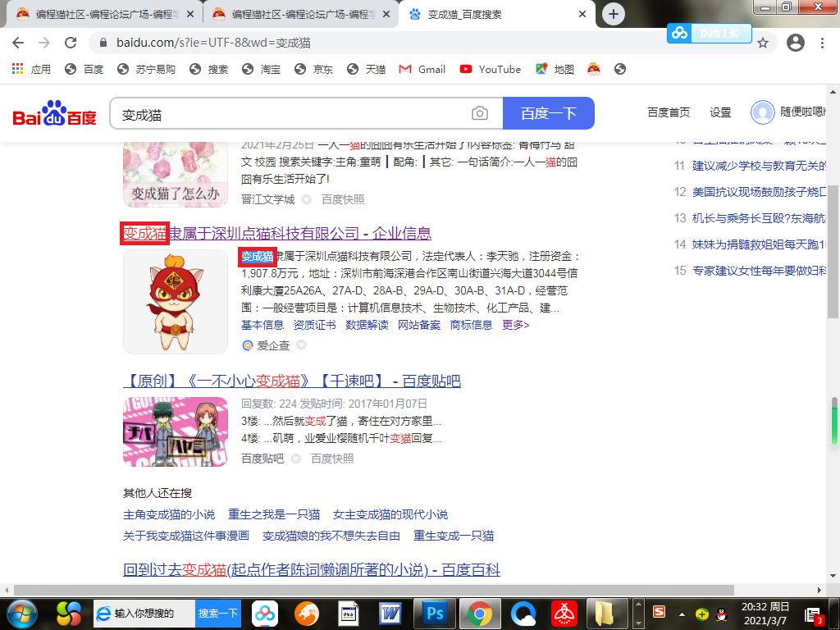The height and width of the screenshot is (630, 840).
Task: Open the 苏宁易购 bookmark
Action: pos(146,69)
